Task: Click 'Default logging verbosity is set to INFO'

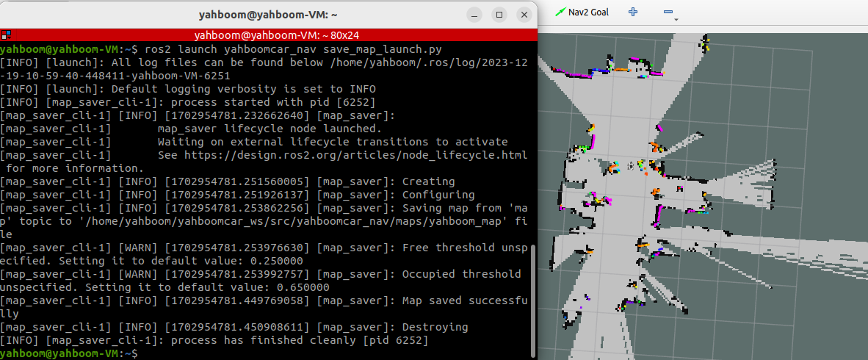Action: [188, 89]
